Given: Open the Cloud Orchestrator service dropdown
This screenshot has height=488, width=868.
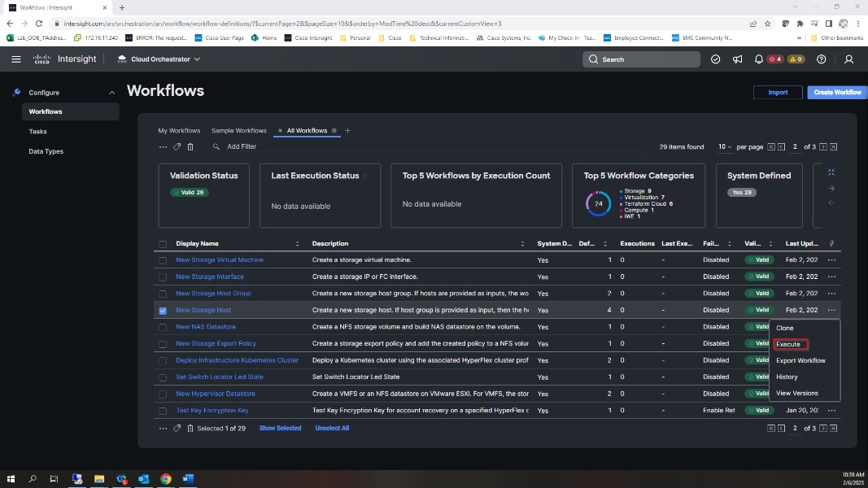Looking at the screenshot, I should point(159,59).
